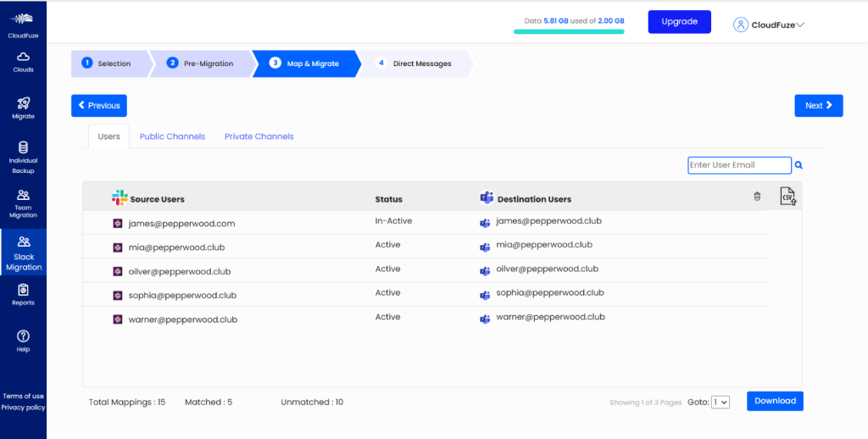Click Teams icon for james@pepperwood.club
Image resolution: width=868 pixels, height=439 pixels.
click(485, 223)
